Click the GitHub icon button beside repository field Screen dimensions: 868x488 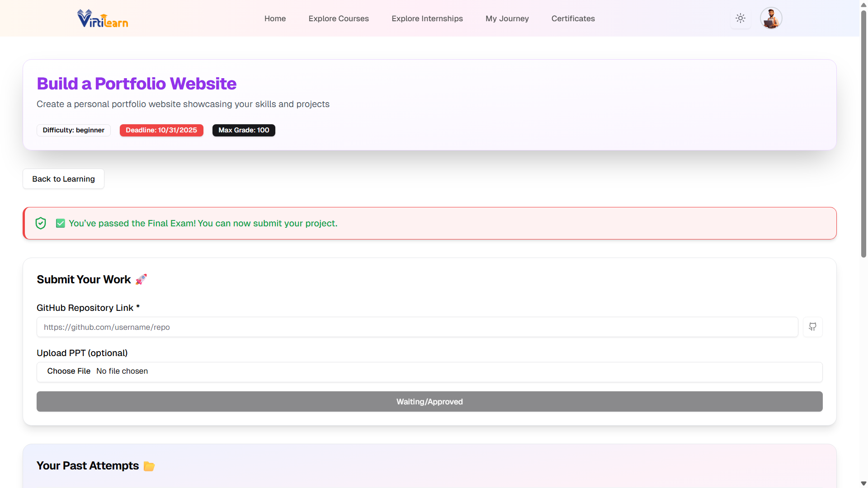pyautogui.click(x=812, y=327)
